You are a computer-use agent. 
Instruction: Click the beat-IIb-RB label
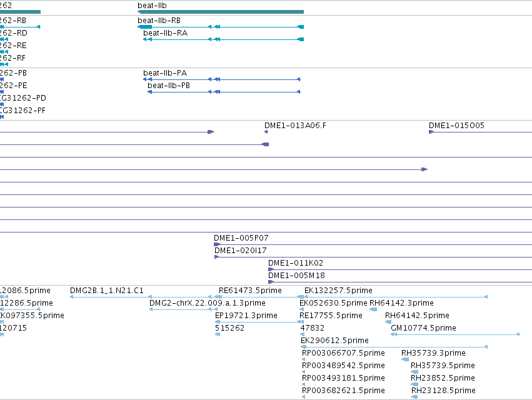click(x=159, y=21)
